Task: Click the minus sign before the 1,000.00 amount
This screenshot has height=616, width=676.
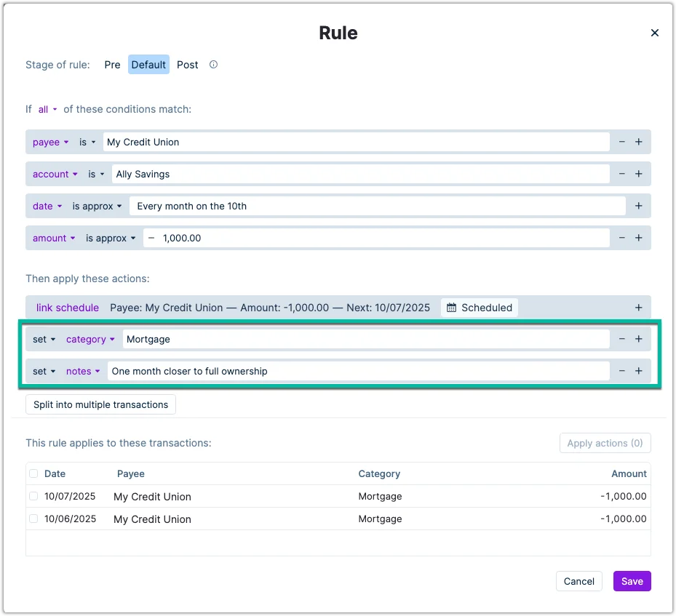Action: [151, 238]
